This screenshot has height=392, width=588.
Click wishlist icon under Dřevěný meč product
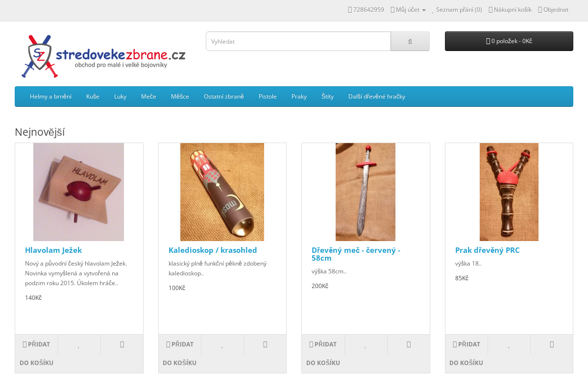click(366, 344)
